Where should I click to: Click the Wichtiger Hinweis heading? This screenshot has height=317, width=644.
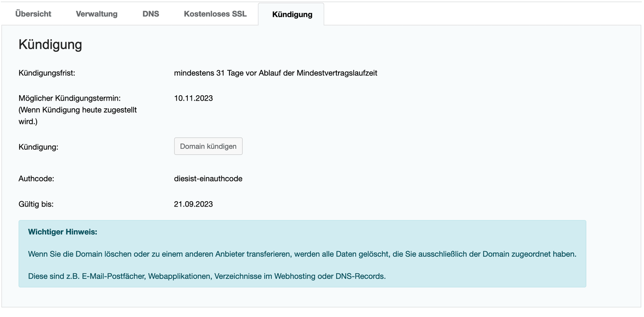(63, 232)
